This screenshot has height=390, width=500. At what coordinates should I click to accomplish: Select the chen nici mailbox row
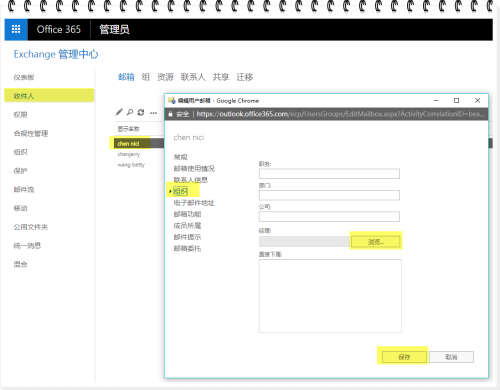pos(138,143)
